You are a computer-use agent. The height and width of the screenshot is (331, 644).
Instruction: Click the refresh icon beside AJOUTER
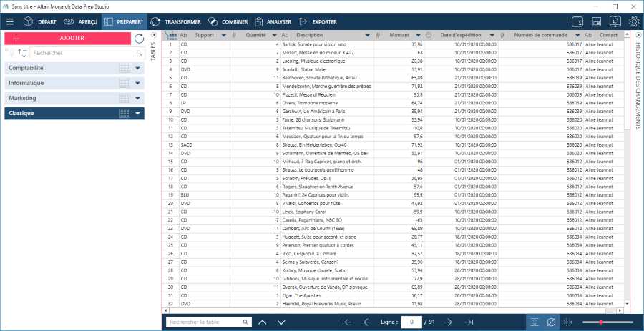point(139,38)
